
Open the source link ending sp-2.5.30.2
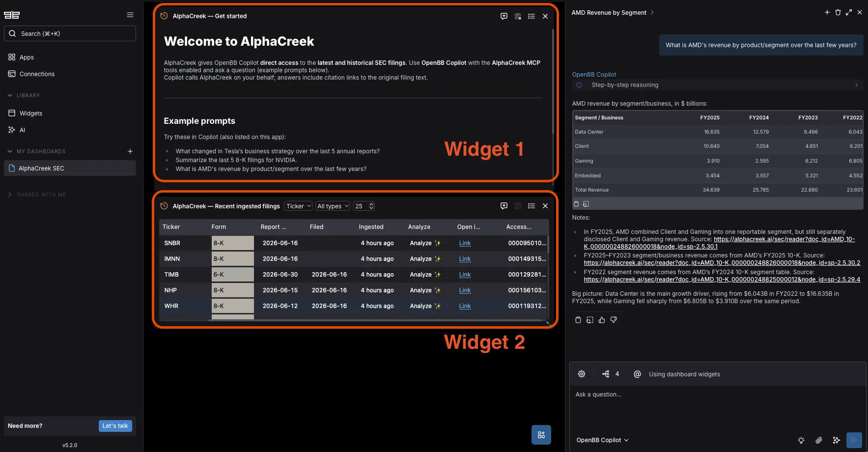[722, 263]
